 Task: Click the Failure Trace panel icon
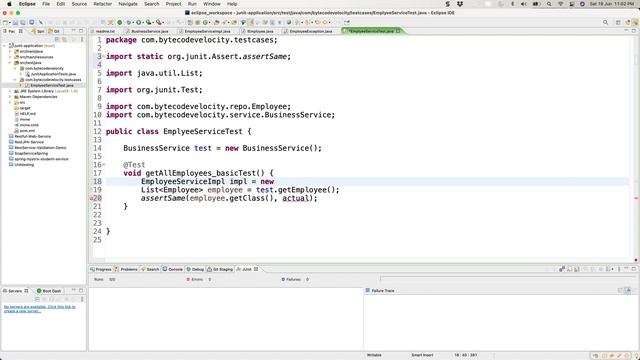pos(367,290)
